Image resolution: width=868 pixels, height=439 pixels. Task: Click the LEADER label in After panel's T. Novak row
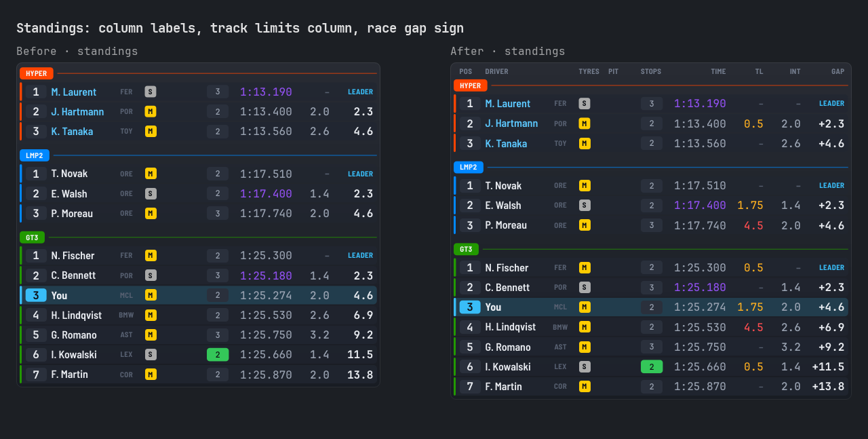tap(831, 185)
